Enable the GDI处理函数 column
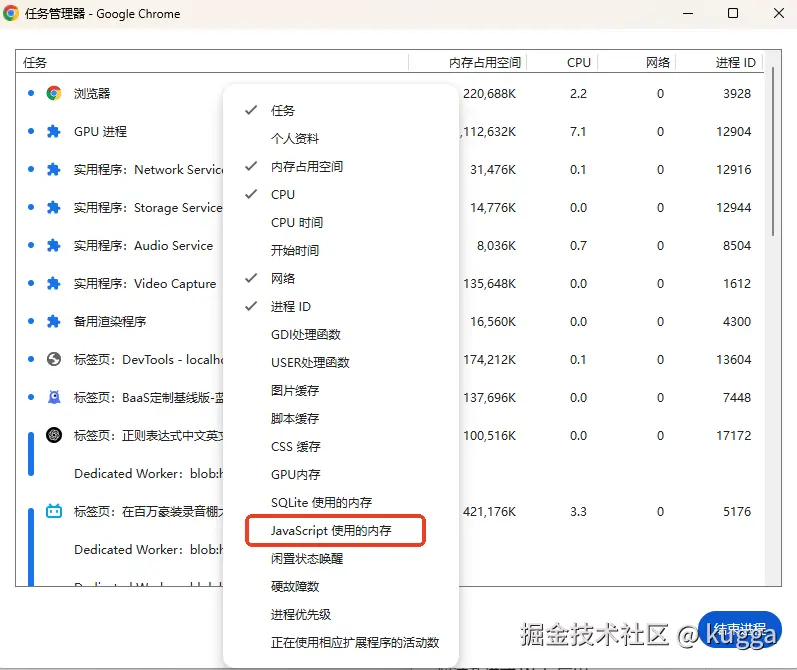Viewport: 797px width, 670px height. pos(341,334)
